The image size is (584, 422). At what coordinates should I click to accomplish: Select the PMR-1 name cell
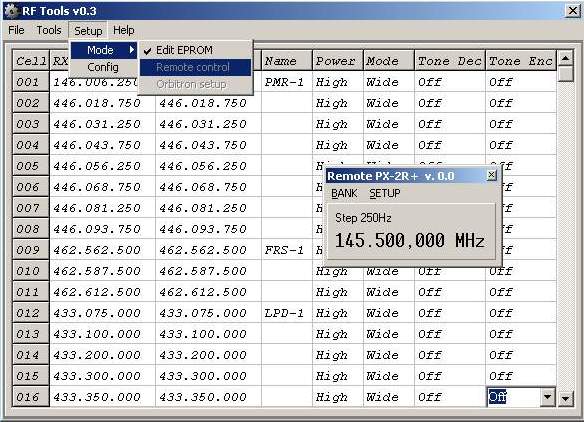pyautogui.click(x=286, y=82)
